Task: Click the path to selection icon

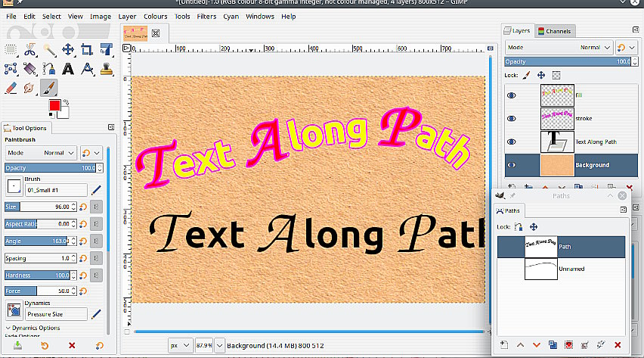Action: [568, 345]
